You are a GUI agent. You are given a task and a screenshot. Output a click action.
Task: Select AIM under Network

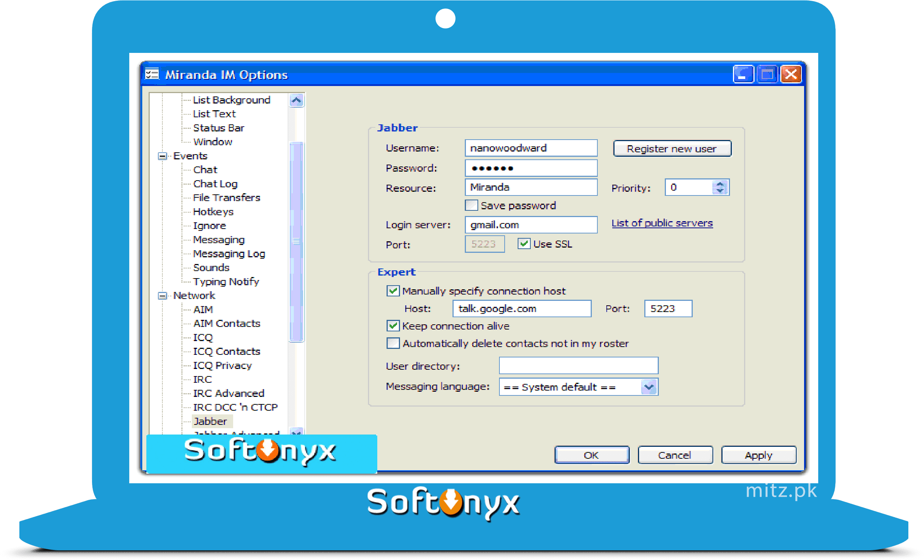(203, 310)
